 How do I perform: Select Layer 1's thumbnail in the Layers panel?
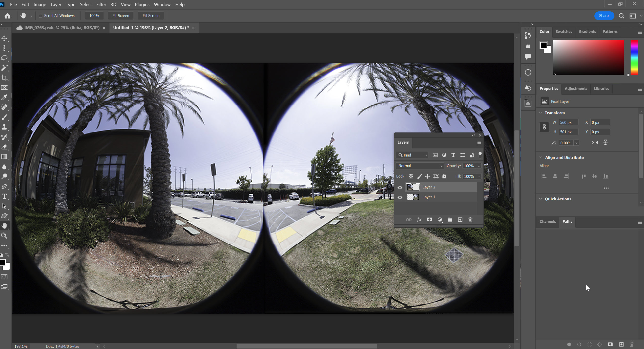pyautogui.click(x=412, y=197)
